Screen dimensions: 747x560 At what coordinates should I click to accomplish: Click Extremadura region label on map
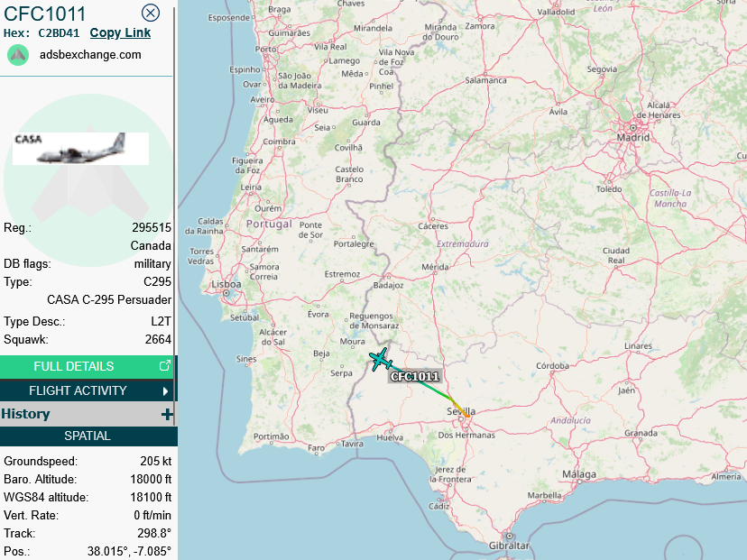463,243
